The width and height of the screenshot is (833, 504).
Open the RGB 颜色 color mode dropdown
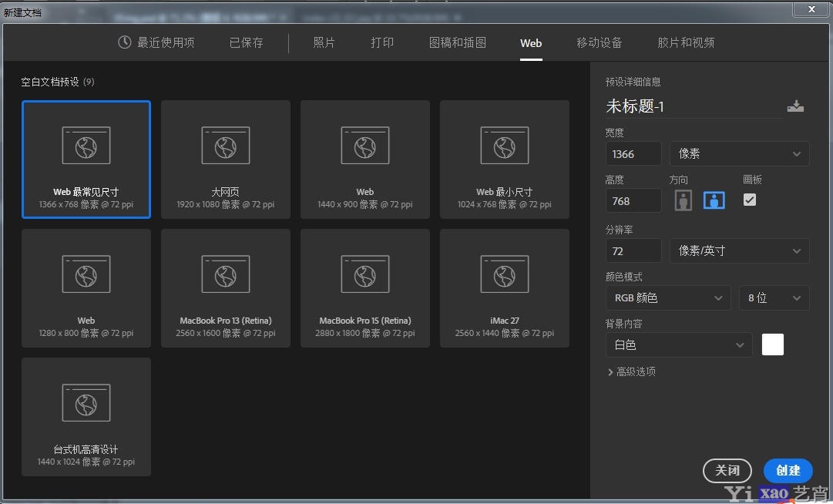point(667,297)
